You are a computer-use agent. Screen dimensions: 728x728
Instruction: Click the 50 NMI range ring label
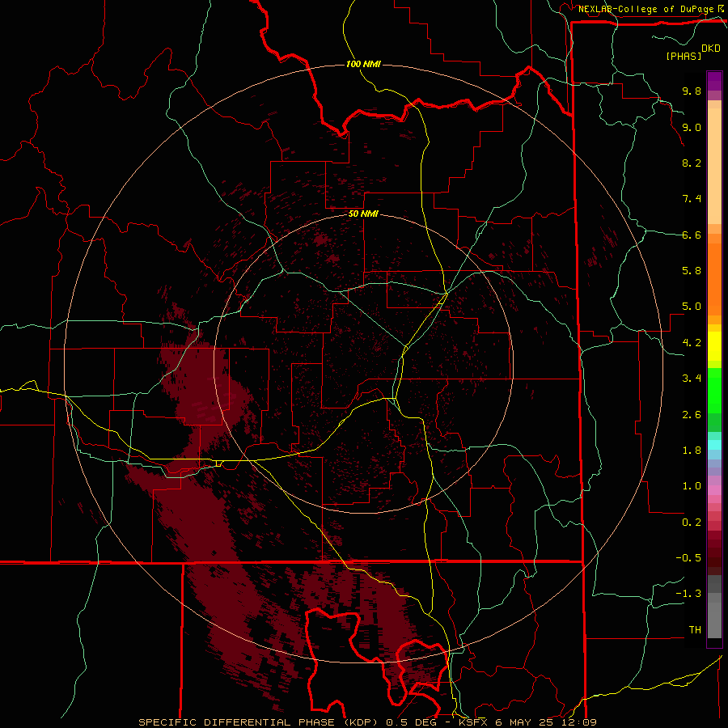click(363, 214)
